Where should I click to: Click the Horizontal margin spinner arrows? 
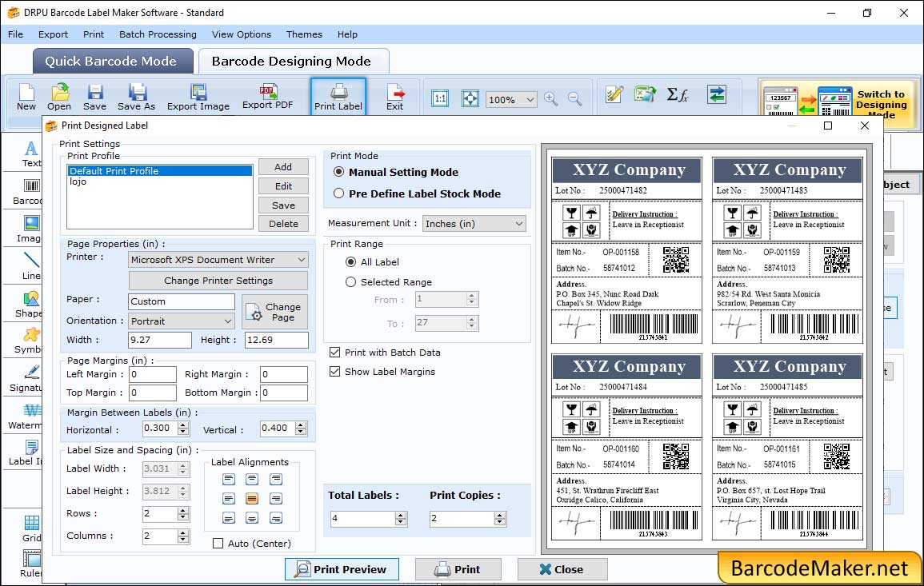(x=183, y=429)
